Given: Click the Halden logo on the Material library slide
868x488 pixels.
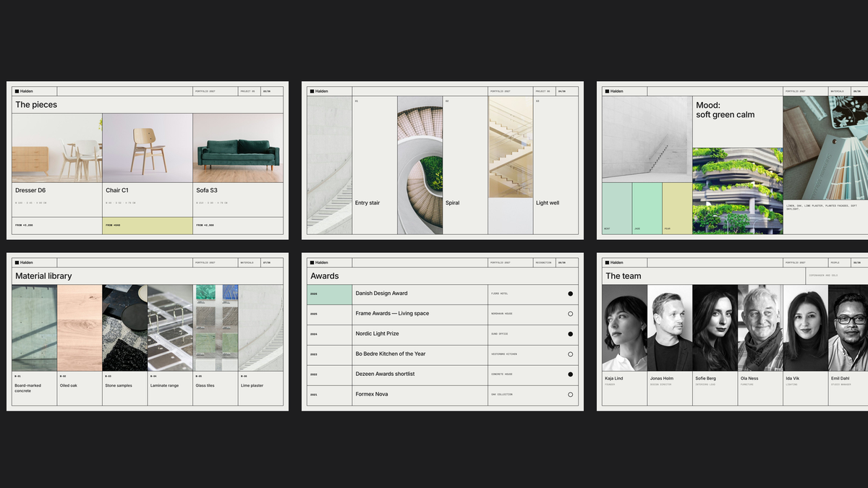Looking at the screenshot, I should tap(24, 262).
